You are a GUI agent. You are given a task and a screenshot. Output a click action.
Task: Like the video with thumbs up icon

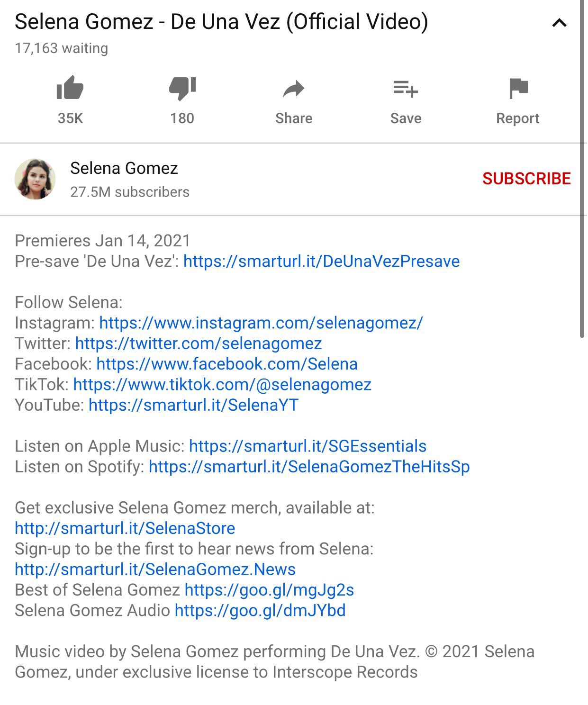[70, 88]
